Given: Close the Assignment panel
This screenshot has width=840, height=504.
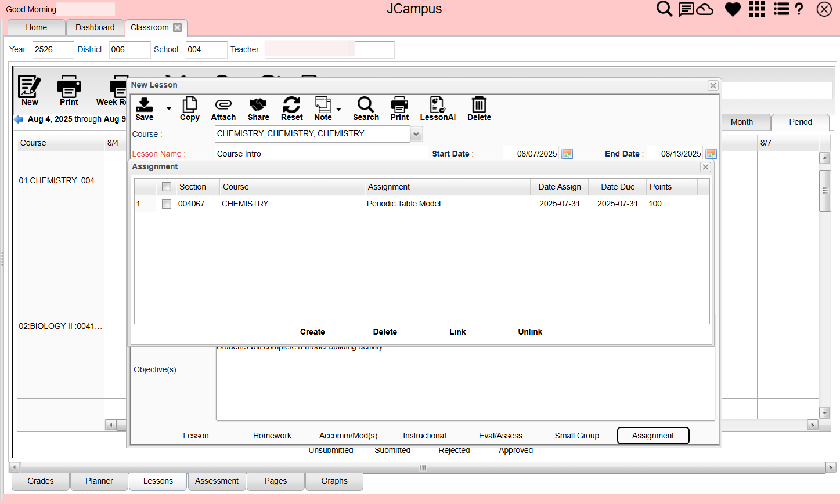Looking at the screenshot, I should click(705, 167).
